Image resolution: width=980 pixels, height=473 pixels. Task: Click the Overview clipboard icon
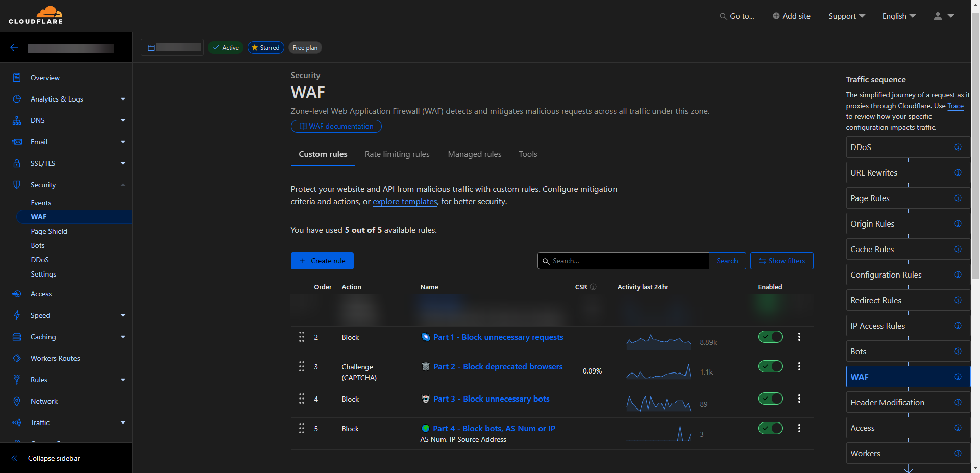pyautogui.click(x=17, y=78)
